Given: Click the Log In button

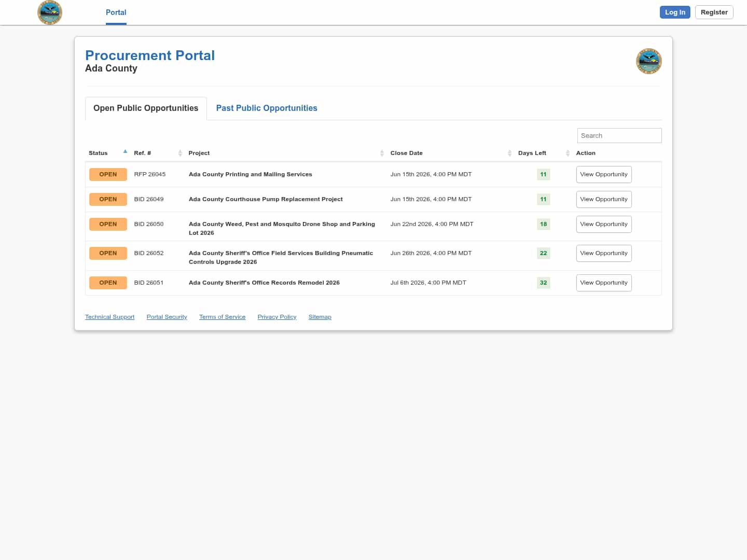Looking at the screenshot, I should [x=675, y=12].
